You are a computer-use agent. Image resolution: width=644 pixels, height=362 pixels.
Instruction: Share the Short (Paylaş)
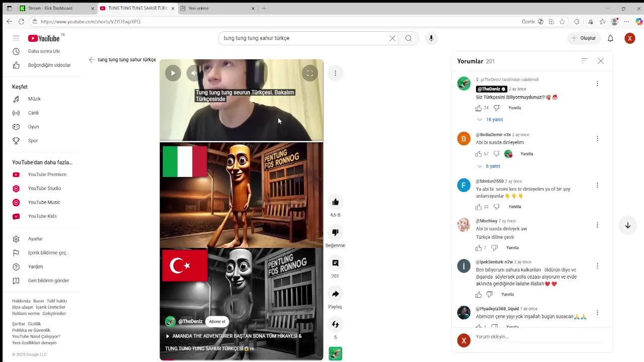(335, 294)
